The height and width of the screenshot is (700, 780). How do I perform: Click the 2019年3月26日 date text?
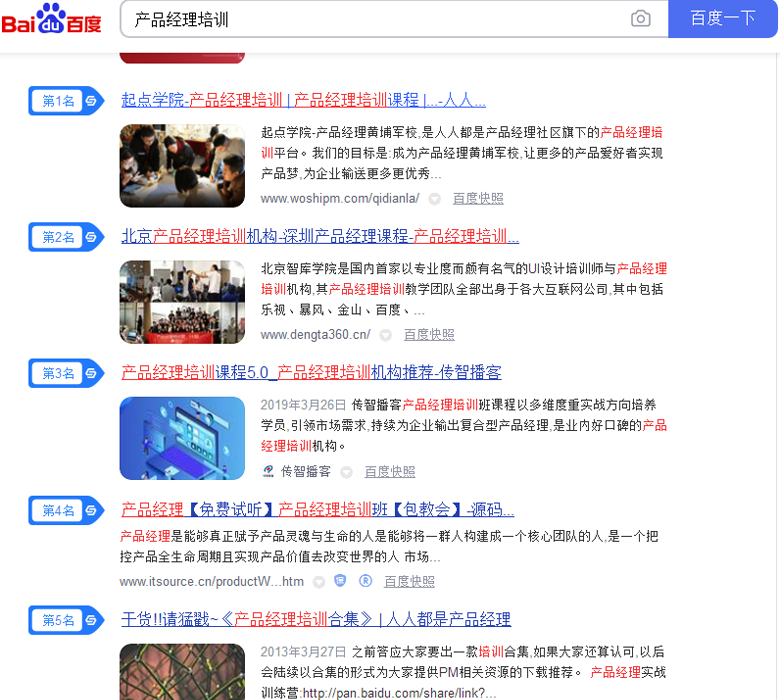[x=303, y=405]
